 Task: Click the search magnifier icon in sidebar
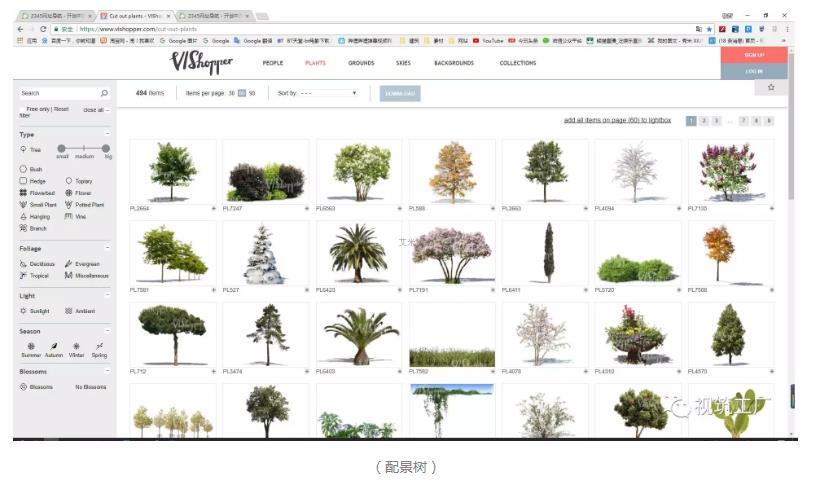coord(104,93)
